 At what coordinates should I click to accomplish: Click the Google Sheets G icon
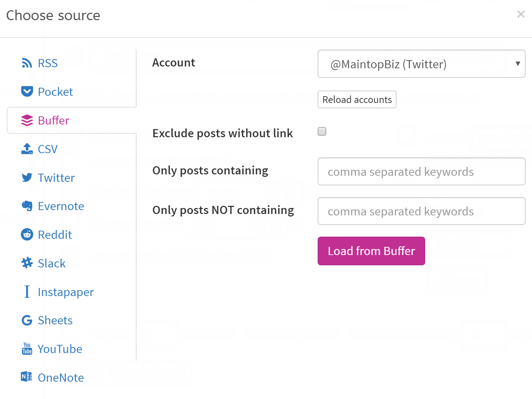[27, 320]
